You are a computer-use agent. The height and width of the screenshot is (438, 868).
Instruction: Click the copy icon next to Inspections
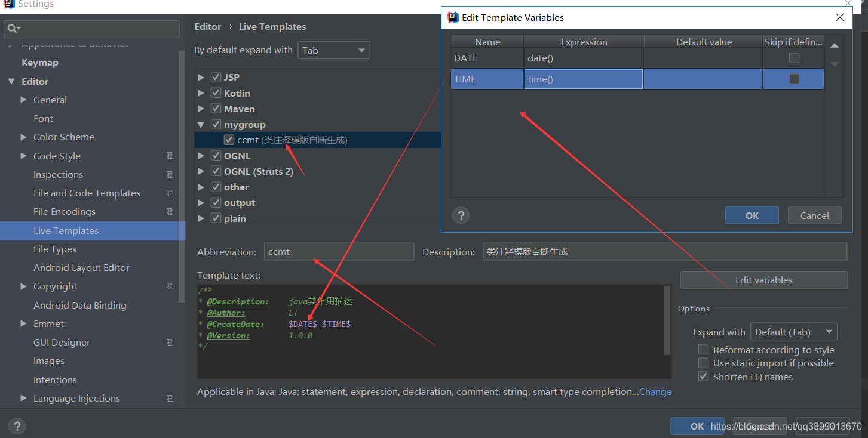click(x=170, y=174)
